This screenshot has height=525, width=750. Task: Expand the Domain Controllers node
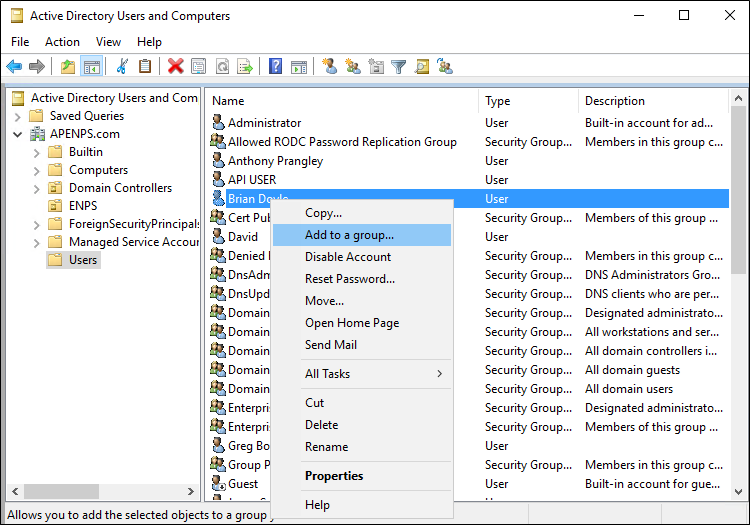pyautogui.click(x=37, y=189)
